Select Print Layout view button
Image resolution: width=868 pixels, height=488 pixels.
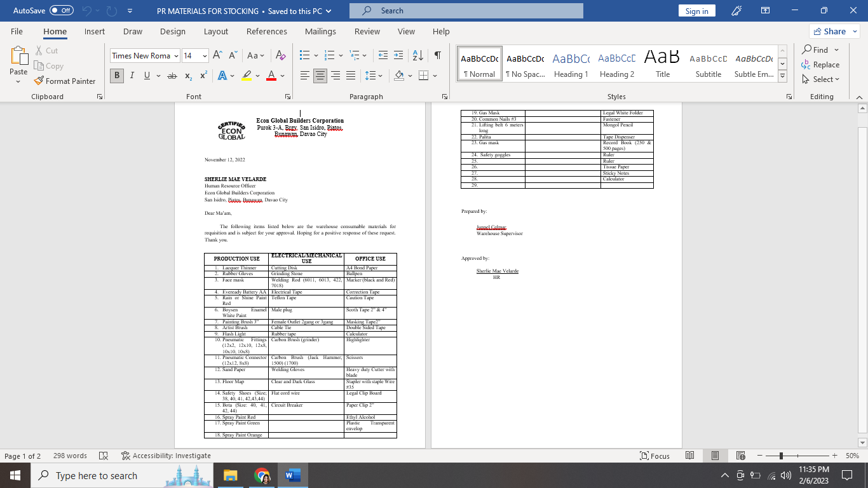(x=715, y=456)
